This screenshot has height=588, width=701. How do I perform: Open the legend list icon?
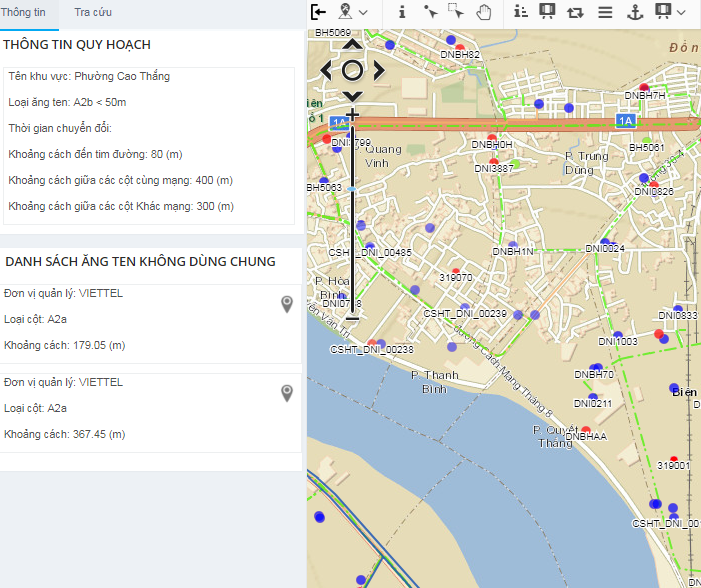520,12
